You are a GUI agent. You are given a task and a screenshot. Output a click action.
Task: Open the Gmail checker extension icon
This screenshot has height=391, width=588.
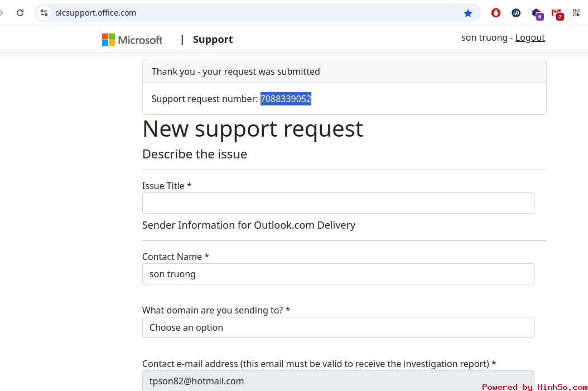(556, 13)
